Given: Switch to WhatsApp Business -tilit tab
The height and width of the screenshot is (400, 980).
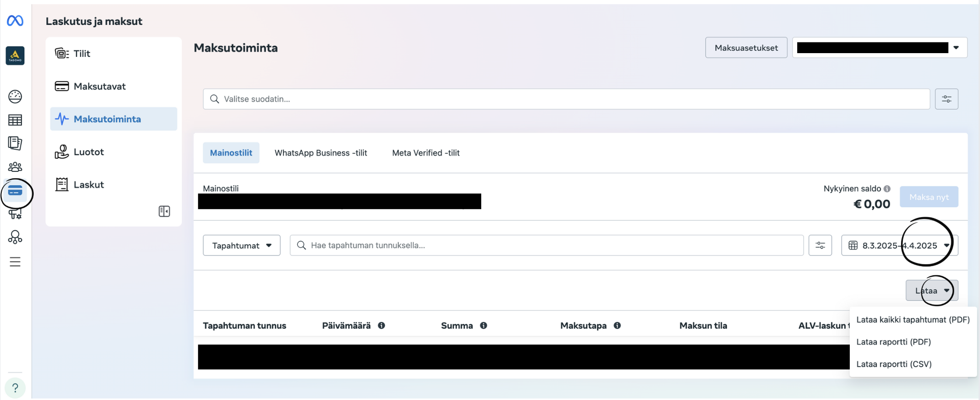Looking at the screenshot, I should pyautogui.click(x=321, y=153).
